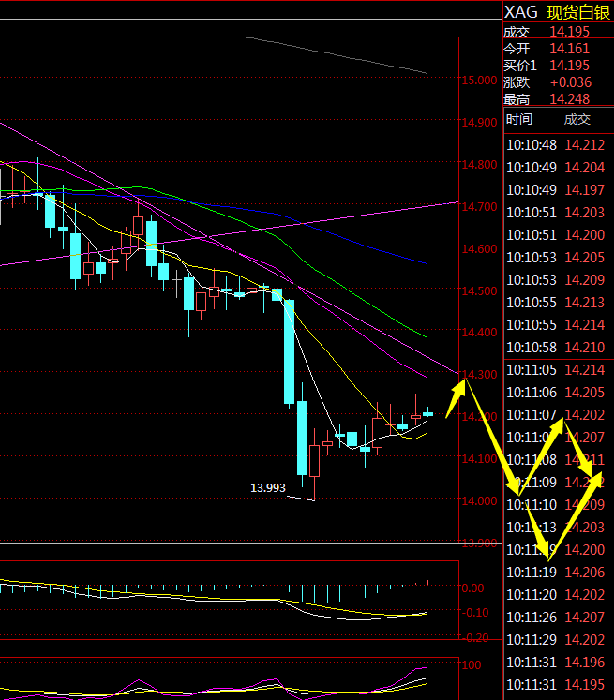Select the 成交 last price 14.195 quote row
The width and height of the screenshot is (614, 700).
pyautogui.click(x=559, y=32)
